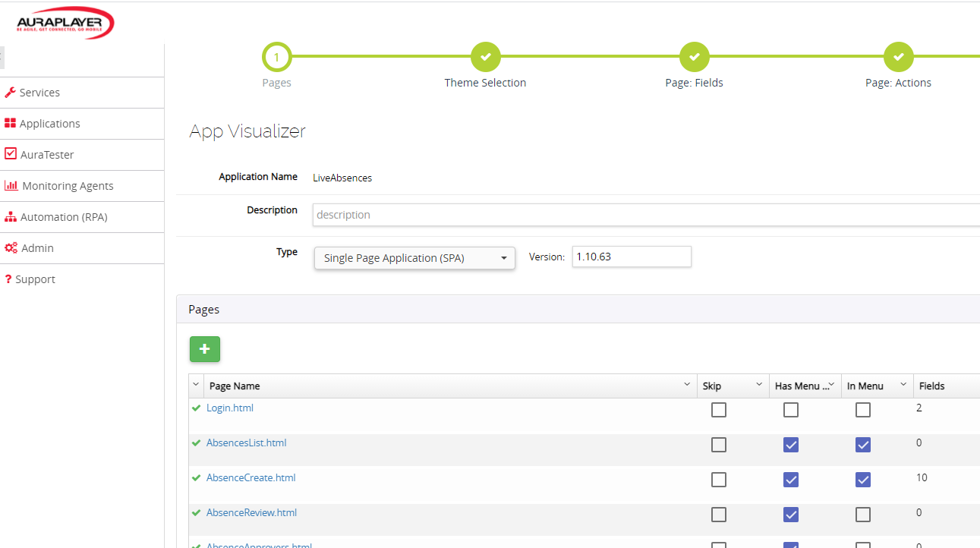
Task: Open the Has Menu column menu arrow
Action: [831, 385]
